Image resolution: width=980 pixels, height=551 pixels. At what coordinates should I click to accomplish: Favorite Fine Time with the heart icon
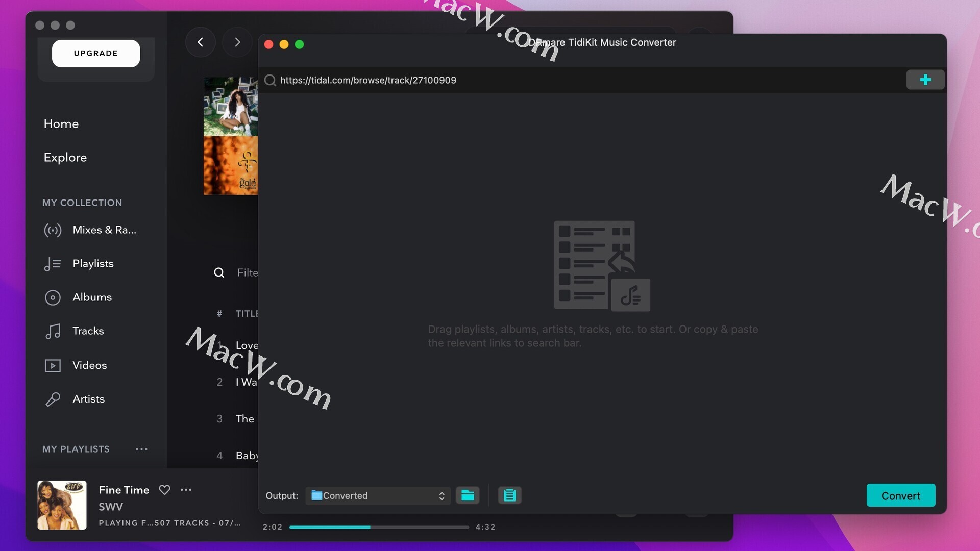pos(164,490)
